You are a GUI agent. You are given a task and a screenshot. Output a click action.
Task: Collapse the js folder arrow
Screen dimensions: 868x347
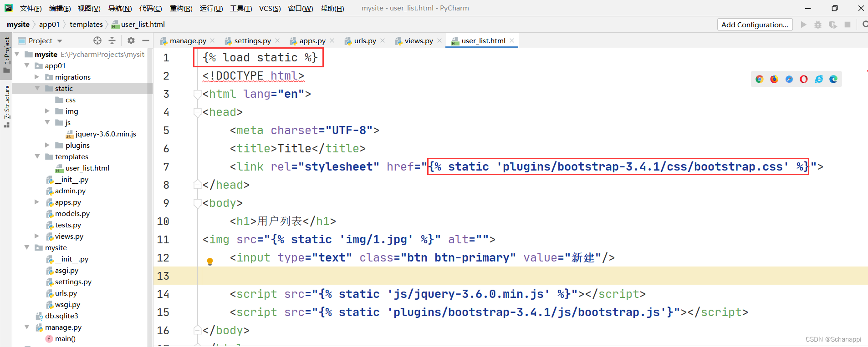click(x=47, y=122)
